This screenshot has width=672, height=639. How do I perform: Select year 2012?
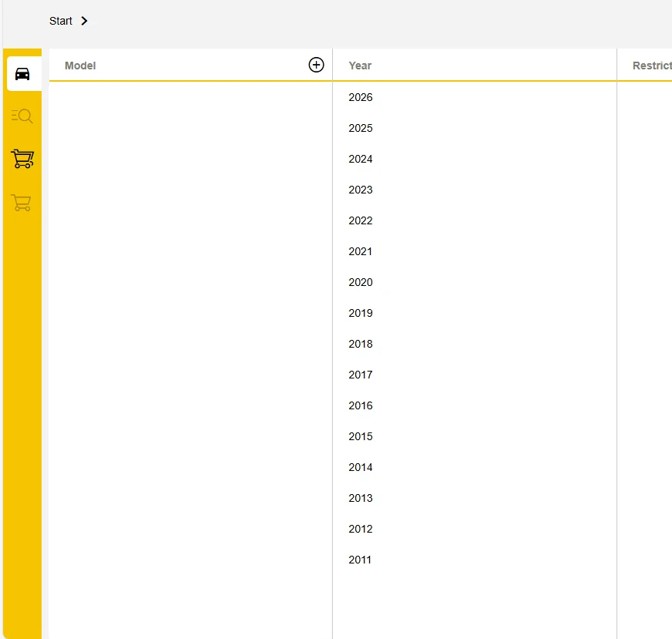(x=361, y=530)
